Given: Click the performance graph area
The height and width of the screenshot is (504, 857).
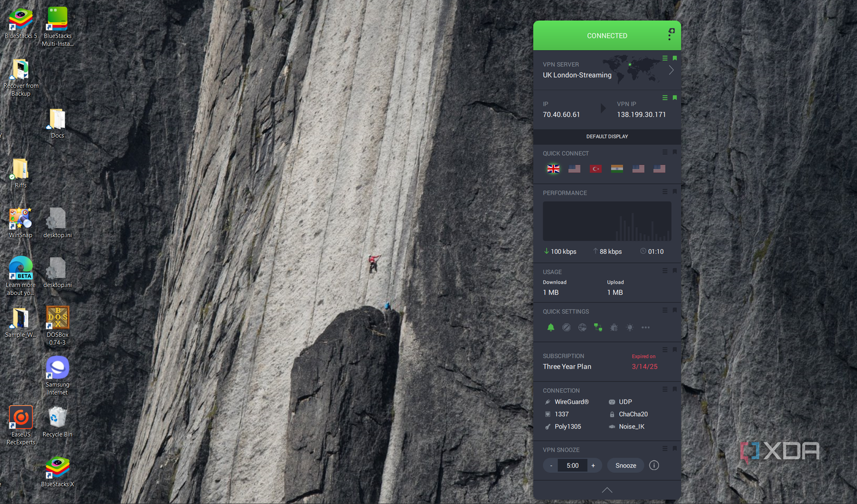Looking at the screenshot, I should click(x=607, y=221).
